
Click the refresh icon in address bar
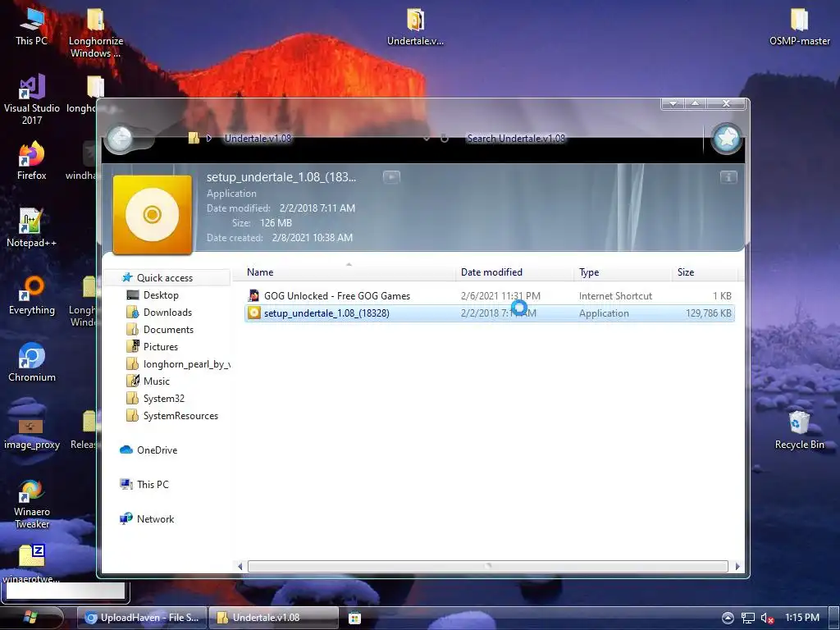[444, 138]
